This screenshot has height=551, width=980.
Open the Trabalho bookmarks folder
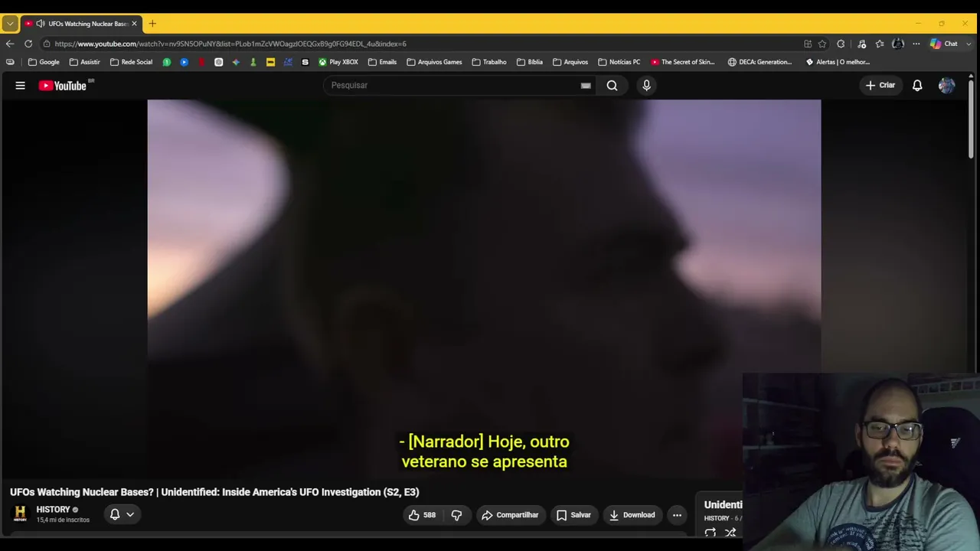(489, 62)
